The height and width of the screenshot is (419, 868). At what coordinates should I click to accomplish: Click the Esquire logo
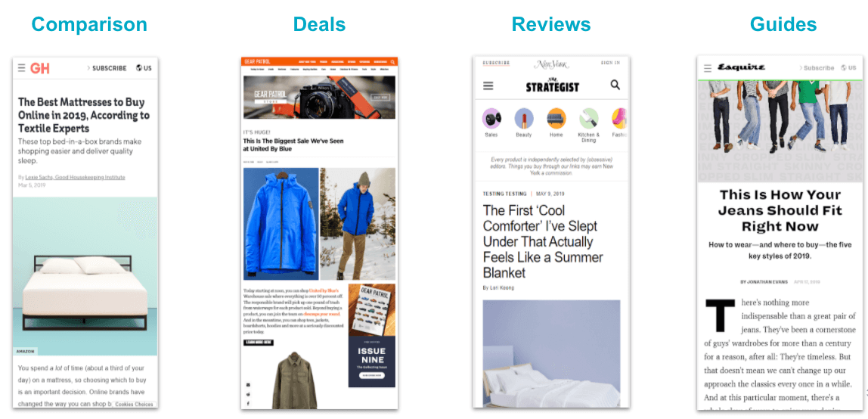741,67
